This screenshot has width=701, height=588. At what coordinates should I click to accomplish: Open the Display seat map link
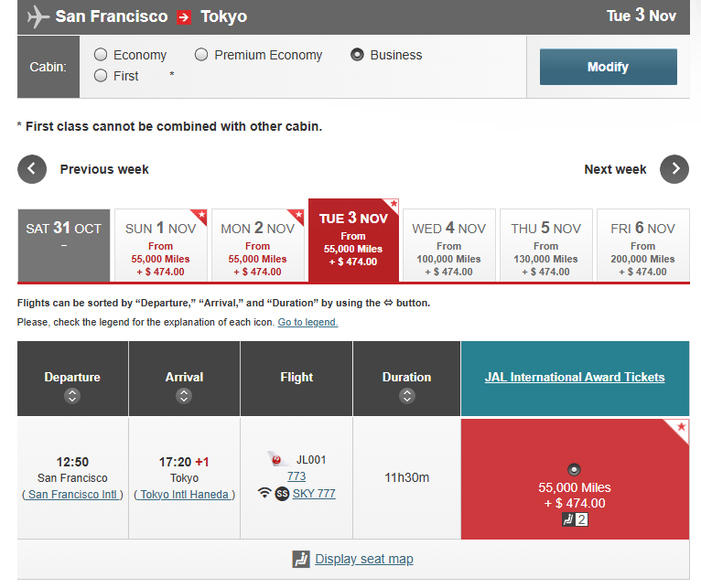click(364, 559)
